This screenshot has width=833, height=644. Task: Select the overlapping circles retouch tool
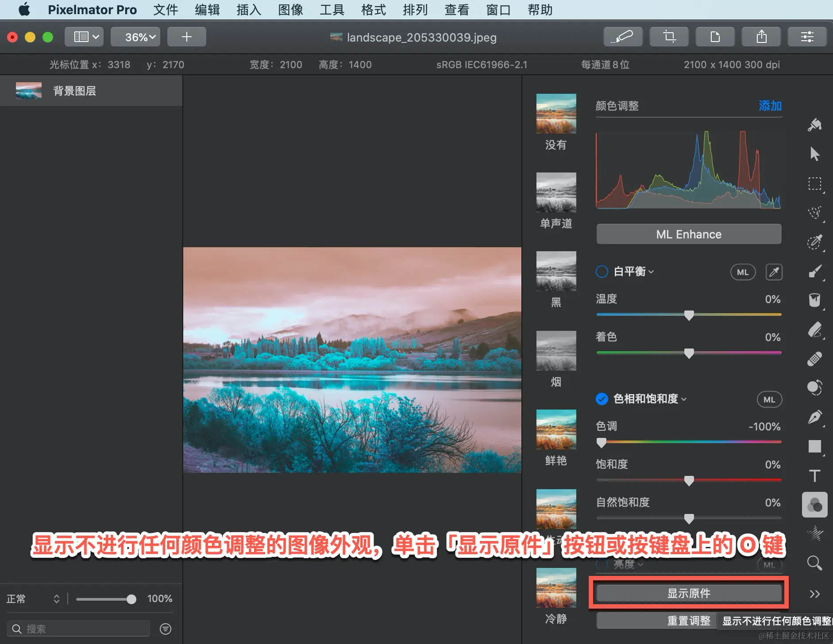click(x=814, y=388)
